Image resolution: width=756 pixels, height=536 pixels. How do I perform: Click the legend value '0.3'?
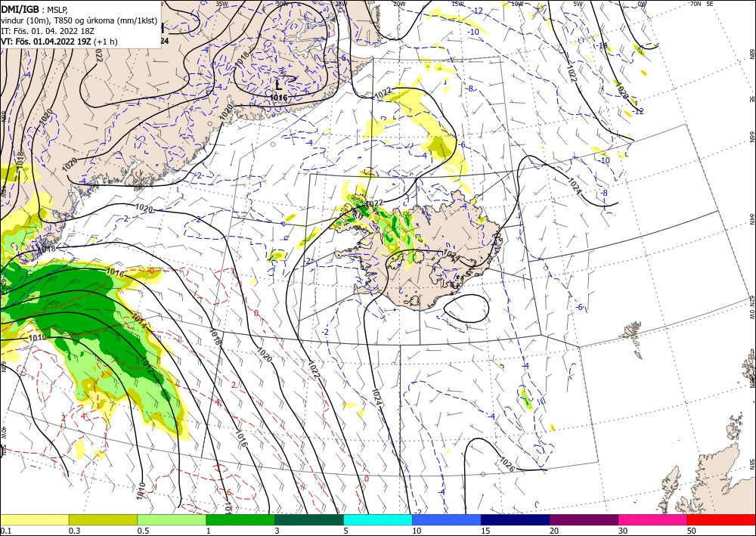coord(74,531)
